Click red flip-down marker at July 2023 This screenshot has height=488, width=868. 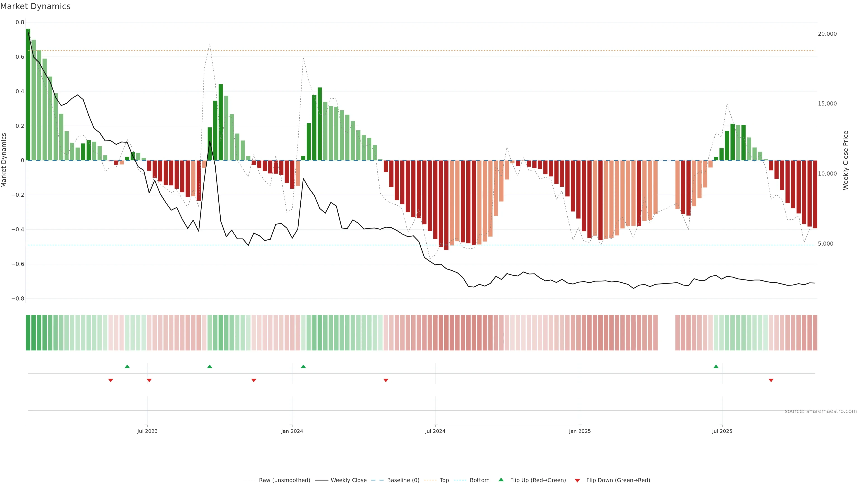[149, 380]
